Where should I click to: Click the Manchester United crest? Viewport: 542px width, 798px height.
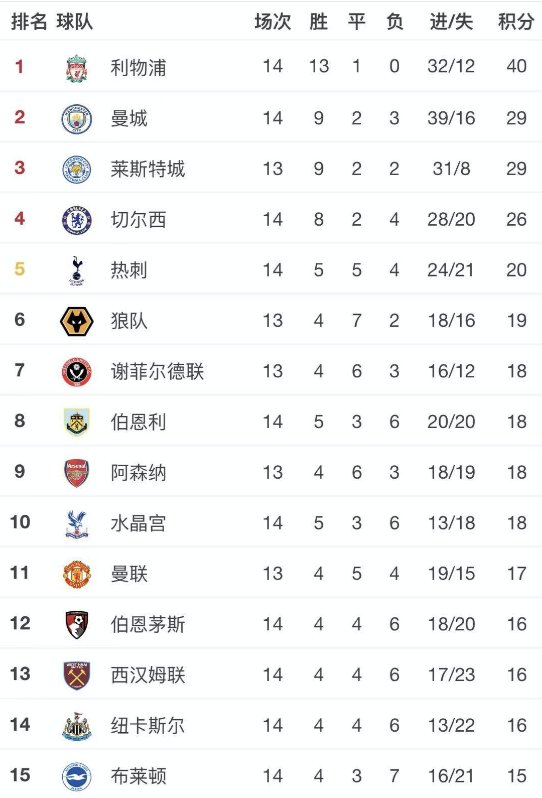[x=76, y=574]
